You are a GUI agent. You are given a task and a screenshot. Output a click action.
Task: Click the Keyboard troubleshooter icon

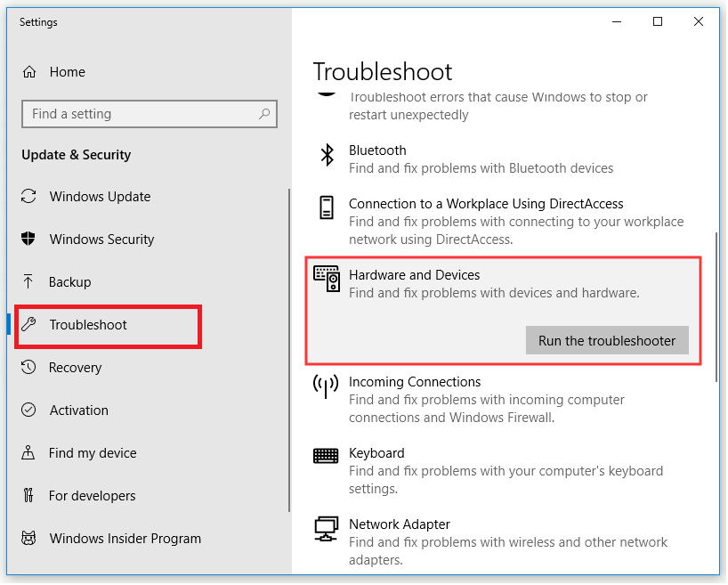326,456
